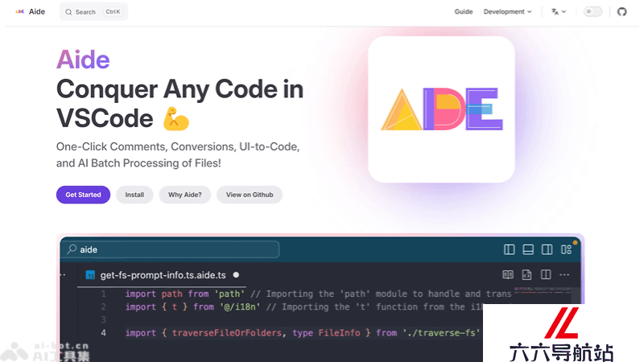This screenshot has height=362, width=644.
Task: Select the get-fs-prompt-info.ts.aide.ts tab
Action: pos(163,275)
